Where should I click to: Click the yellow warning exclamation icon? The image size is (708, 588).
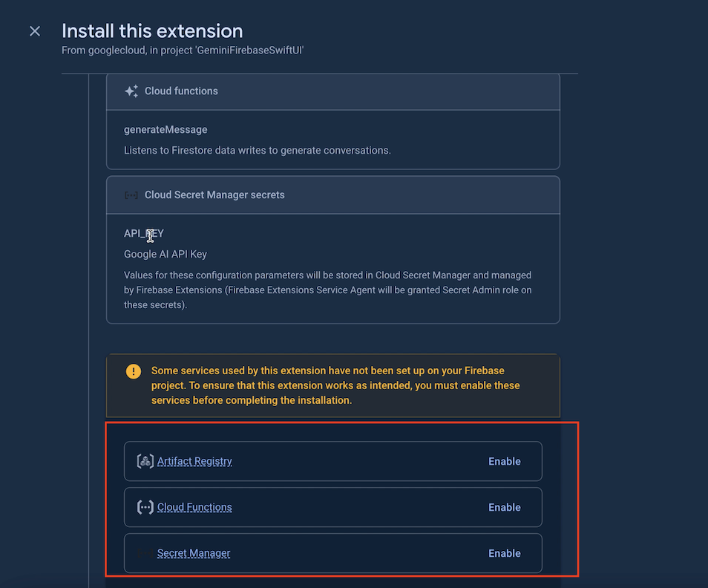pyautogui.click(x=134, y=371)
